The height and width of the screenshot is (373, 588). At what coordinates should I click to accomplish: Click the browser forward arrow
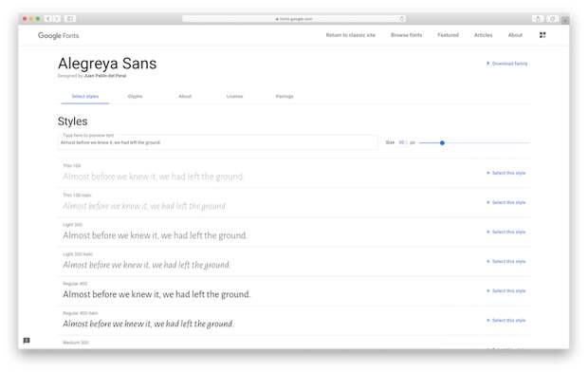tap(57, 19)
